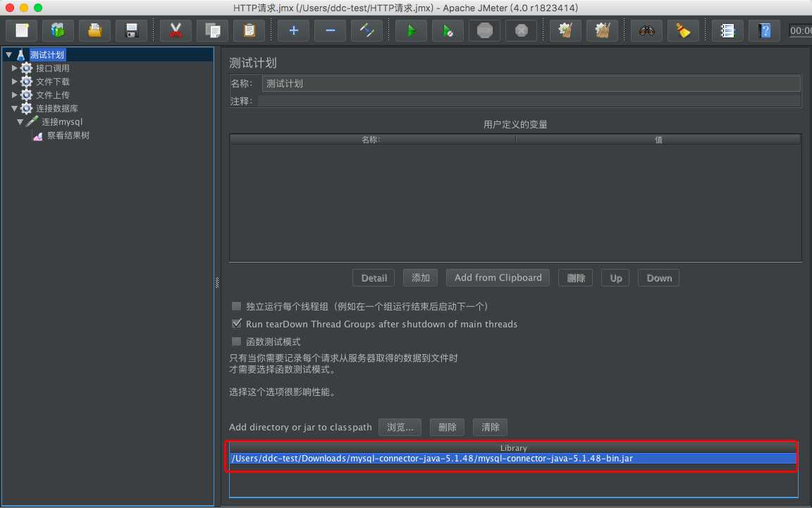Click the Open file folder icon
The width and height of the screenshot is (812, 508).
[x=94, y=30]
